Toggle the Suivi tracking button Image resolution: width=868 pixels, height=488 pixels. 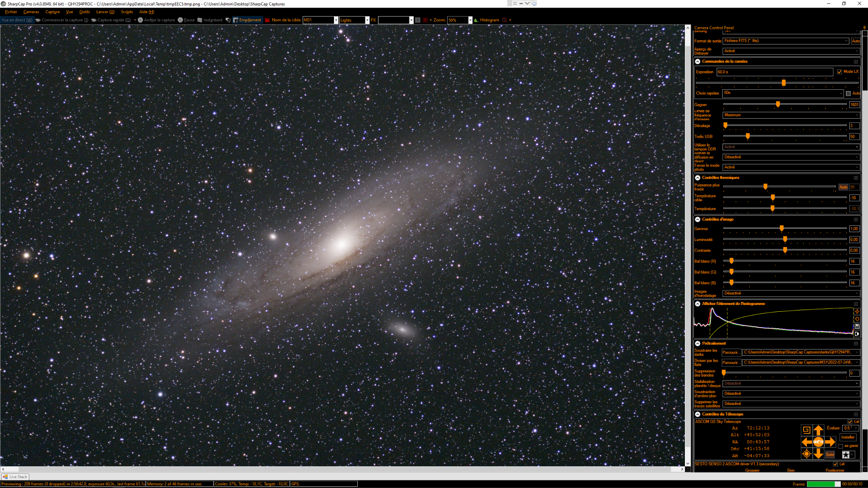pyautogui.click(x=830, y=455)
